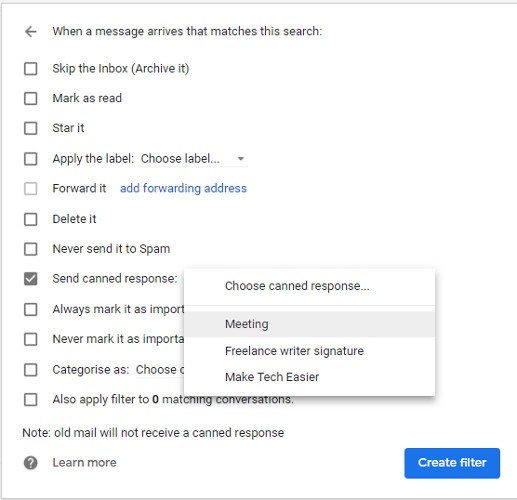
Task: Click add forwarding address link
Action: coord(183,188)
